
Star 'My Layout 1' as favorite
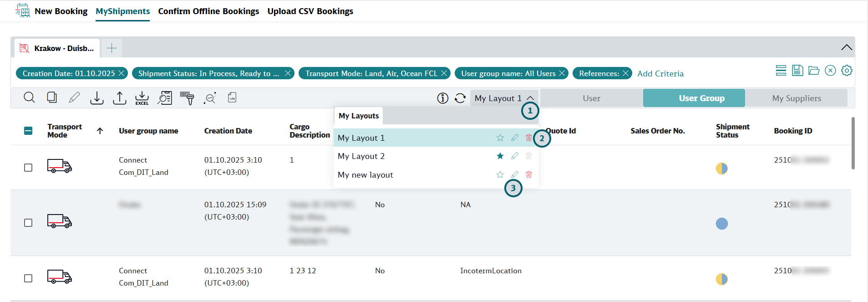(x=500, y=138)
